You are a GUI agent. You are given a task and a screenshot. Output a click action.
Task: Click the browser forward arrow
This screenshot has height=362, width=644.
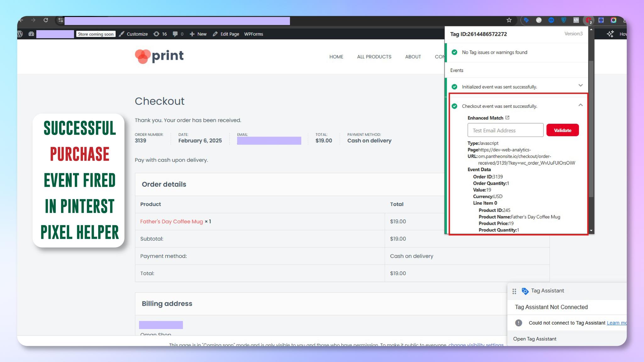point(33,20)
